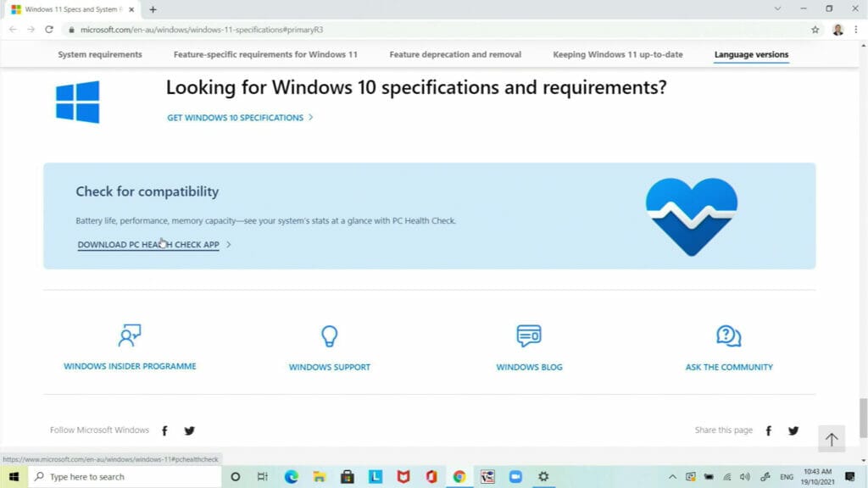
Task: Launch Google Chrome from the taskbar
Action: click(460, 477)
